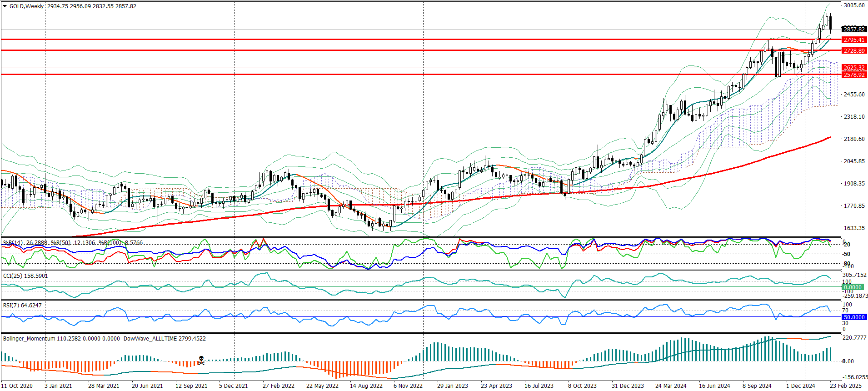Open the dropdown arrow beside GOLD,Weekly
Screen dimensions: 868x391
5,6
